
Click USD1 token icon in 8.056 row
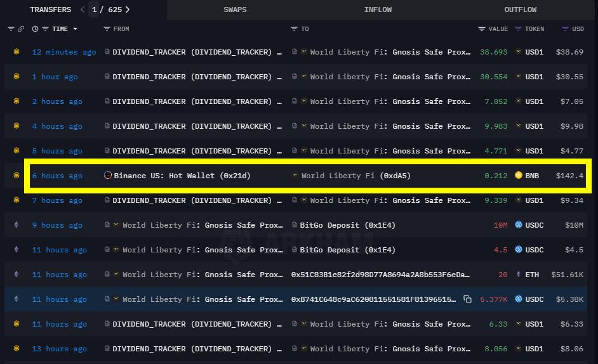(518, 348)
